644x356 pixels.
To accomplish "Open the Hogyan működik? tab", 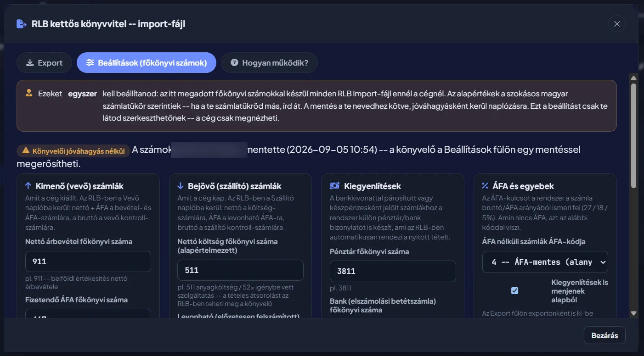I will tap(269, 63).
